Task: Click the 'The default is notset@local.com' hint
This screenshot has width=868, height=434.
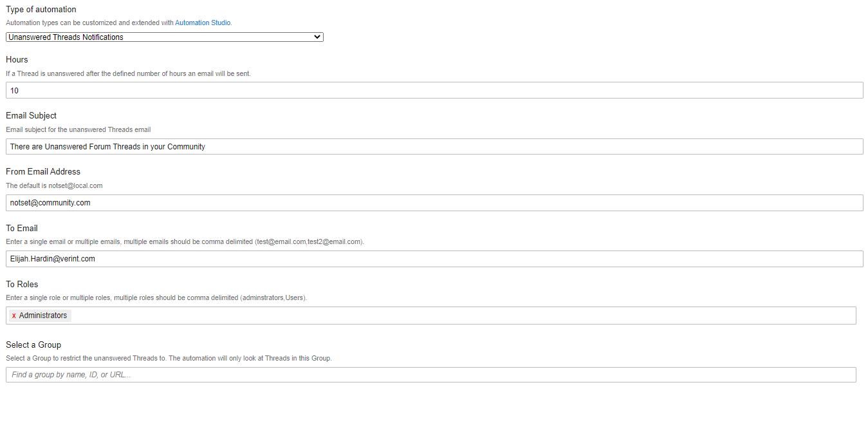Action: click(54, 185)
